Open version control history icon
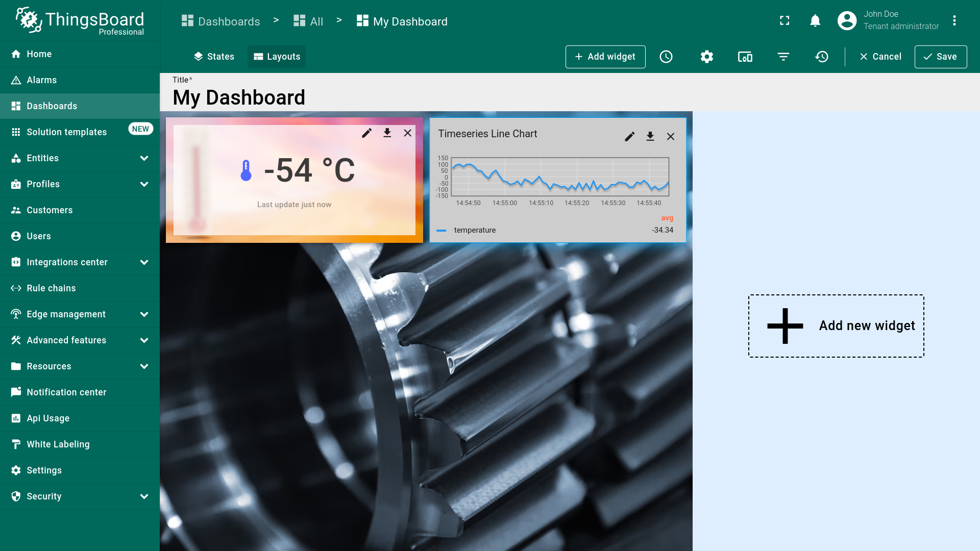This screenshot has height=551, width=980. click(x=822, y=57)
